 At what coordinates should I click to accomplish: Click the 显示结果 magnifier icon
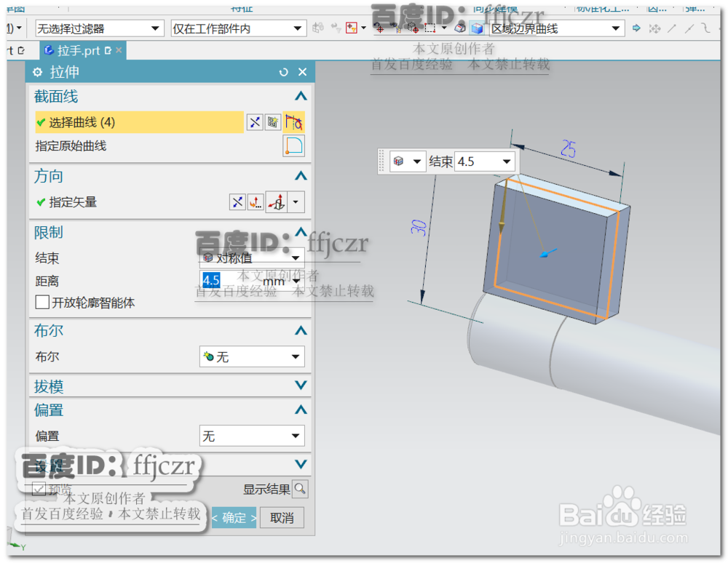pyautogui.click(x=300, y=489)
